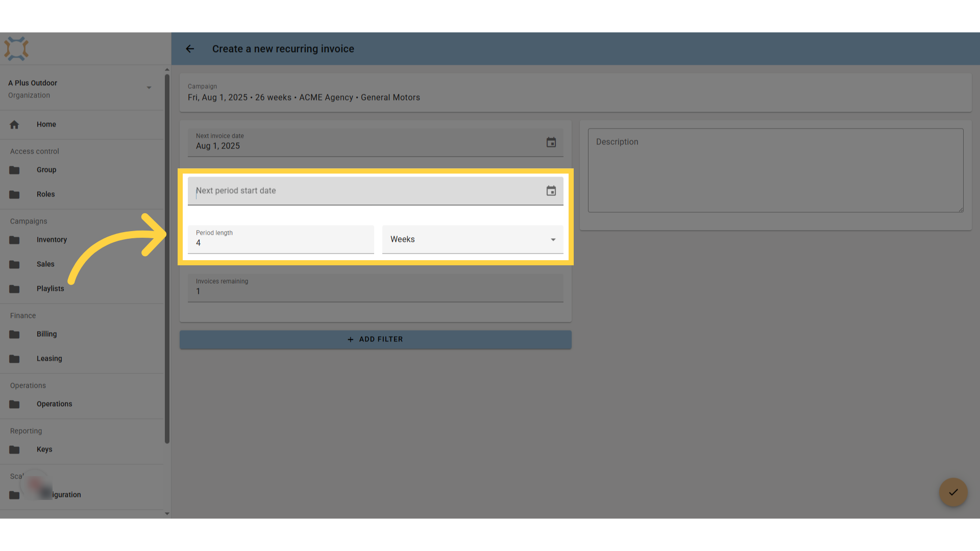This screenshot has width=980, height=551.
Task: Click the Billing folder icon
Action: 14,335
